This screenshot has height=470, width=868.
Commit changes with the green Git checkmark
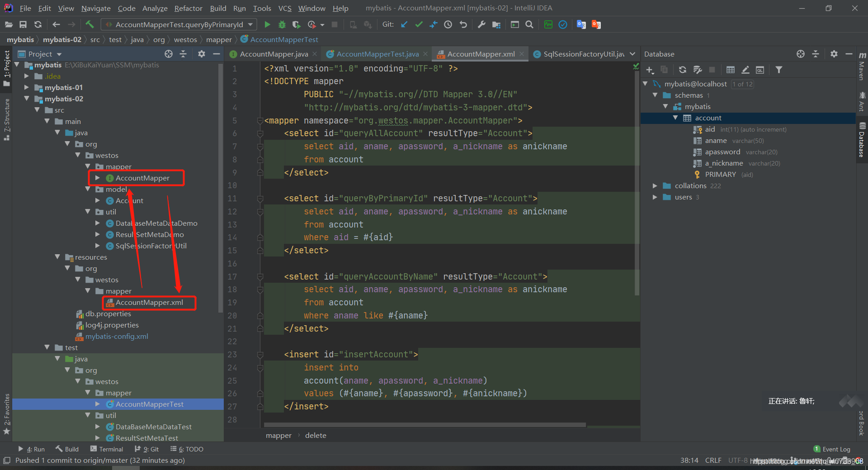tap(419, 24)
